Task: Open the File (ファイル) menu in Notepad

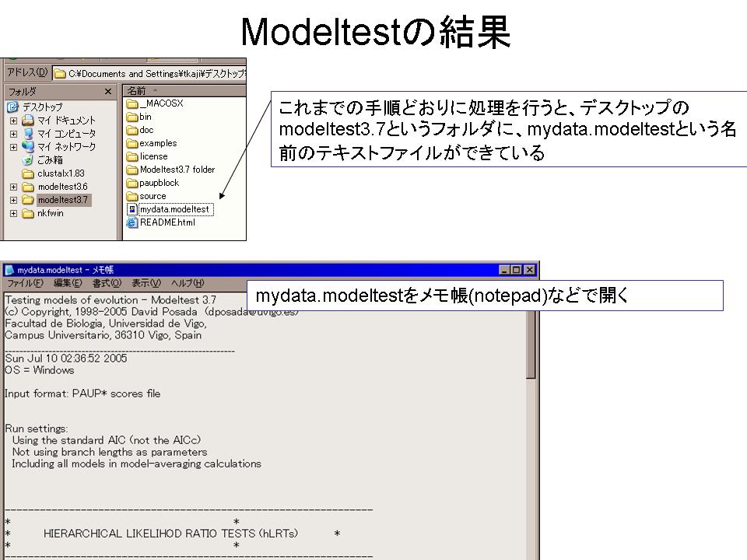Action: pyautogui.click(x=25, y=282)
